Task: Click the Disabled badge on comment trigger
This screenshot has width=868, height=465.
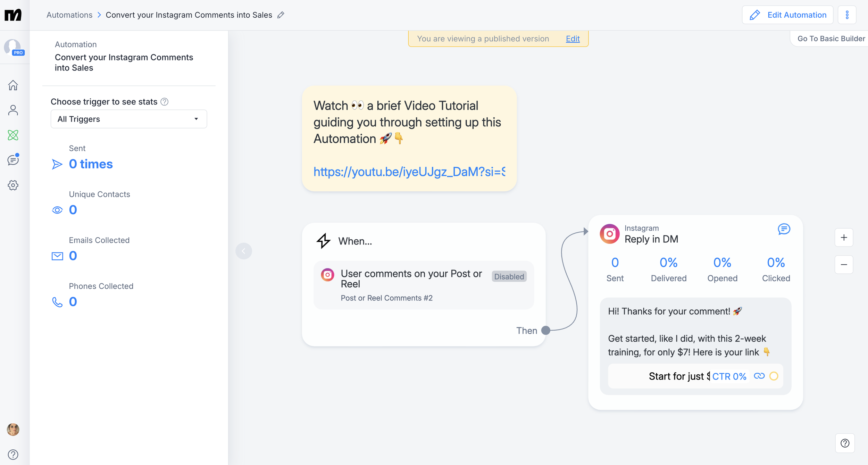Action: point(509,276)
